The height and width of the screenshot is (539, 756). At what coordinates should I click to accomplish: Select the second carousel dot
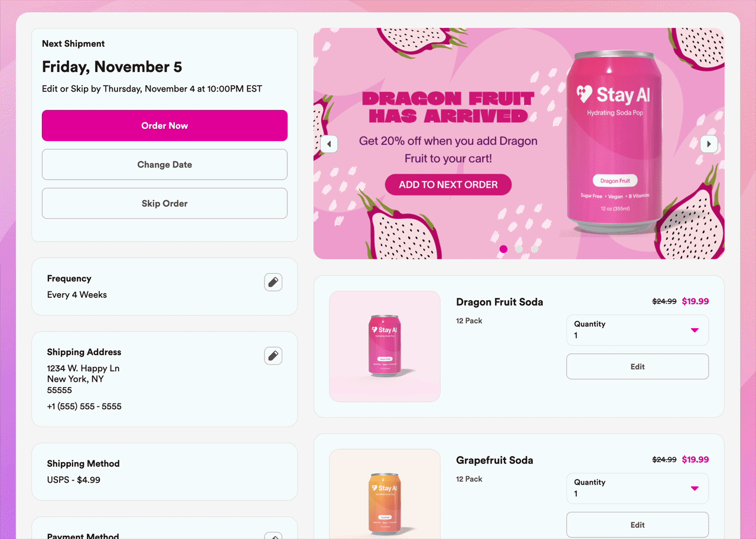[x=519, y=249]
